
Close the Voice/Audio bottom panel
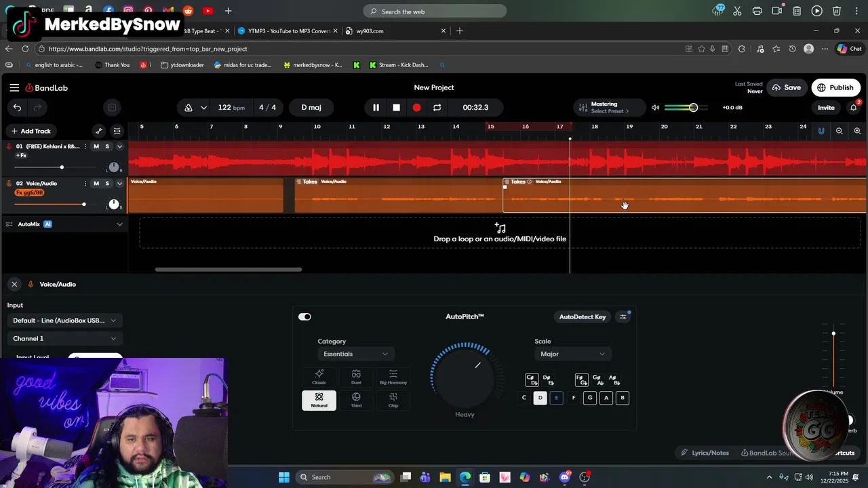14,284
